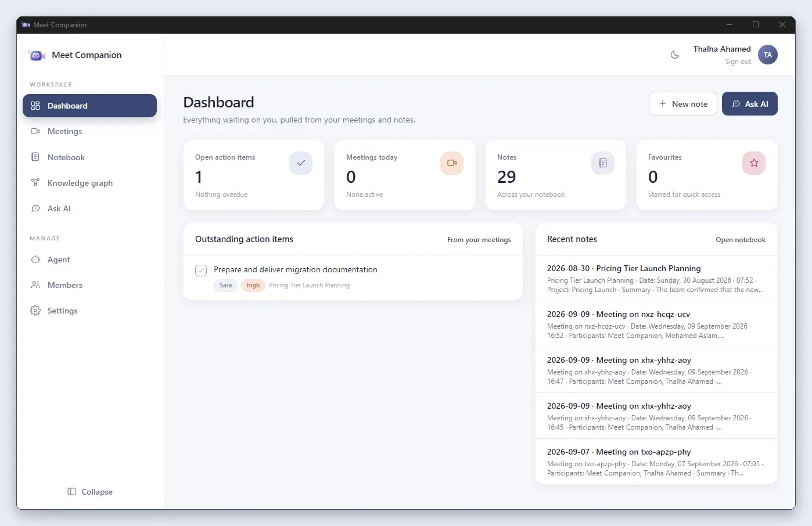Open the Agent management page
Image resolution: width=812 pixels, height=526 pixels.
pos(89,260)
